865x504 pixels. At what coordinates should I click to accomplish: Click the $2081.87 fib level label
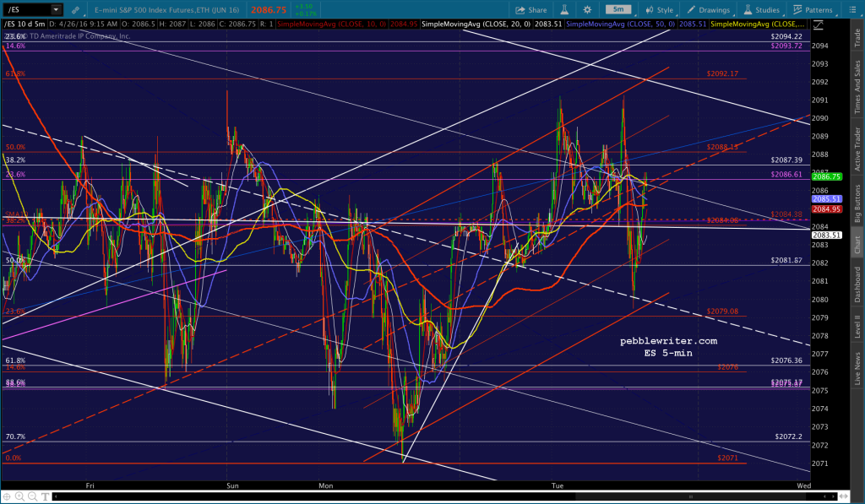(x=786, y=260)
